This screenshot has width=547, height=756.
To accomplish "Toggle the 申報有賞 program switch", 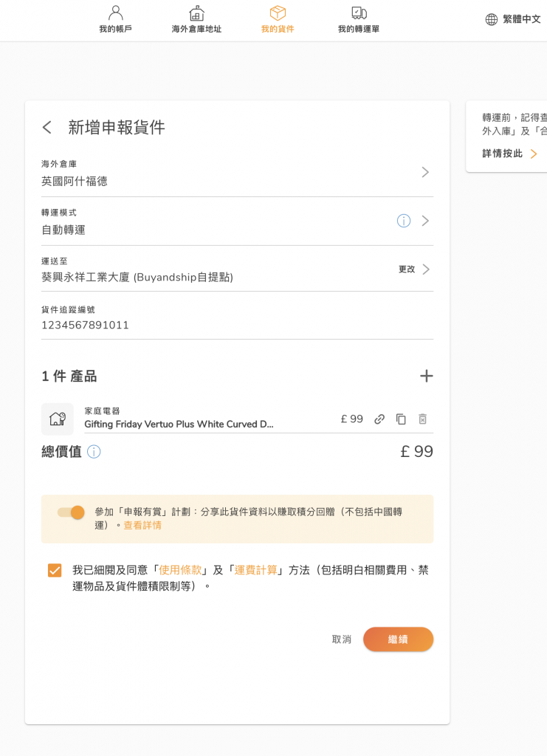I will click(x=72, y=512).
